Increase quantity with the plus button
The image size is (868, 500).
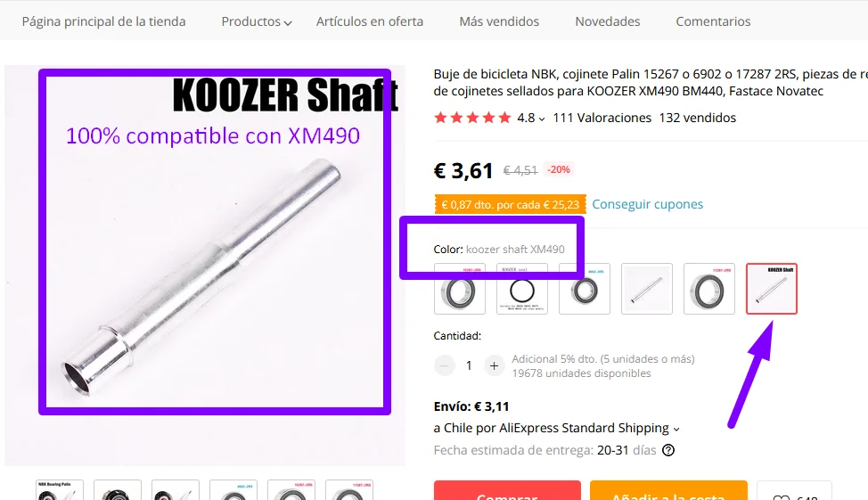tap(494, 365)
